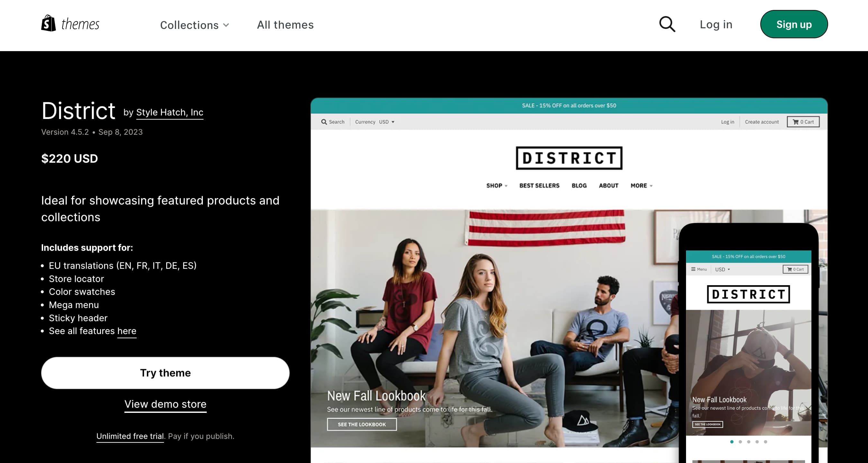
Task: Select the third carousel dot indicator
Action: click(x=748, y=441)
